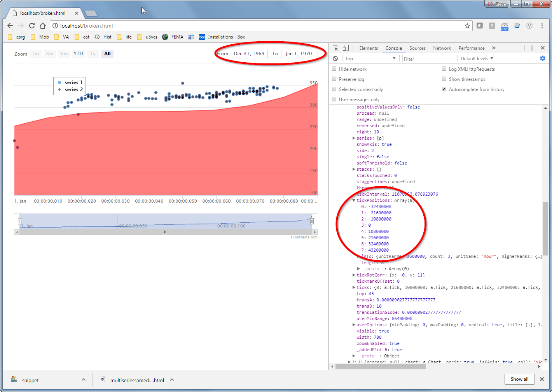Open DevTools customize three-dot menu
Screen dimensions: 552x392
[532, 48]
